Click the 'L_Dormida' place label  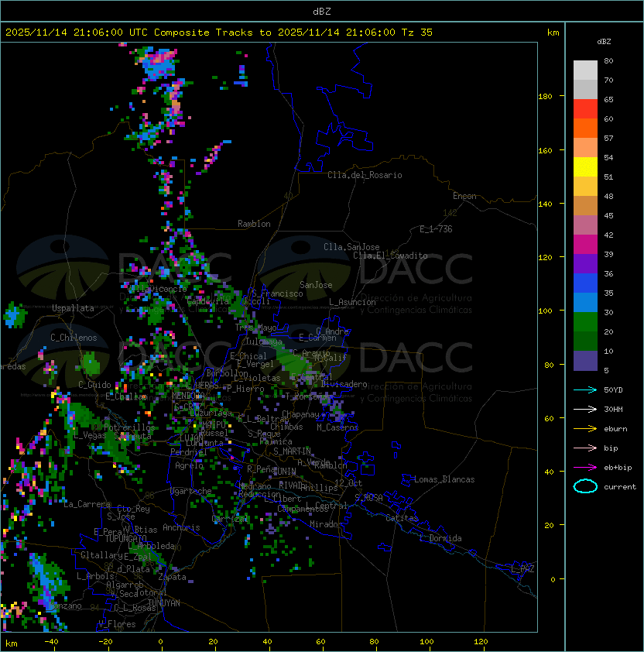440,538
